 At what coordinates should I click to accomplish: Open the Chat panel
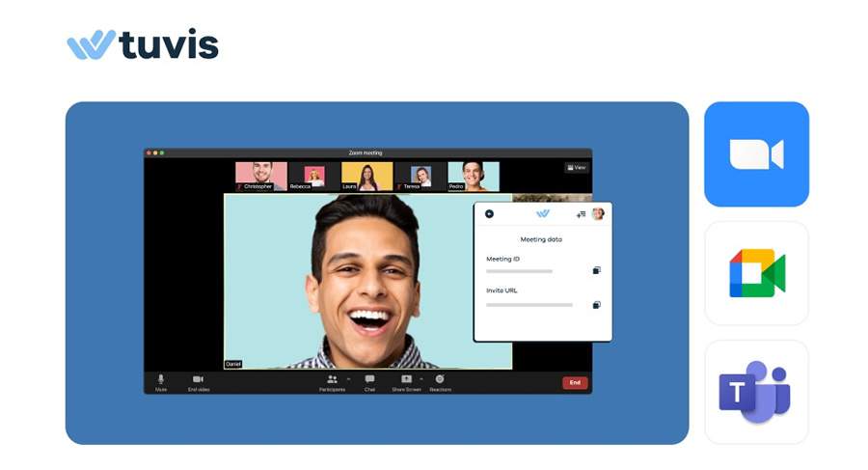pos(369,382)
